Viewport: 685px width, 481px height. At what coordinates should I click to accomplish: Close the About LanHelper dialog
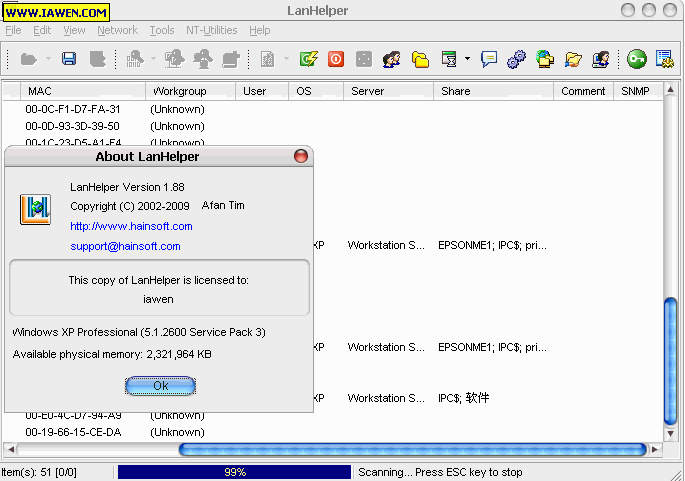[x=300, y=156]
